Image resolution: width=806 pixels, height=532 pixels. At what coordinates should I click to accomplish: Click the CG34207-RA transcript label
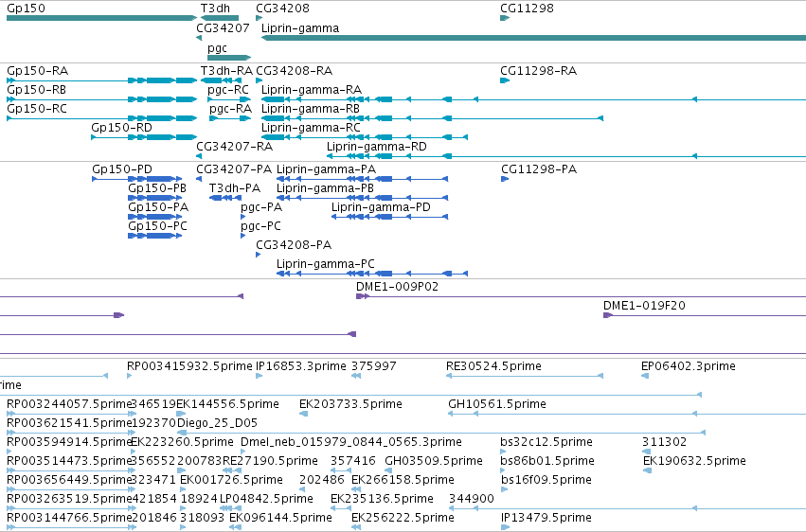[x=234, y=147]
